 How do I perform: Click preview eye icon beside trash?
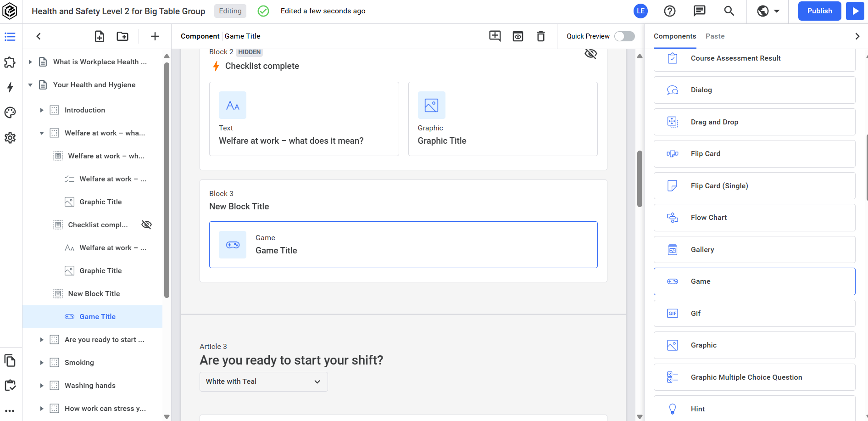518,36
